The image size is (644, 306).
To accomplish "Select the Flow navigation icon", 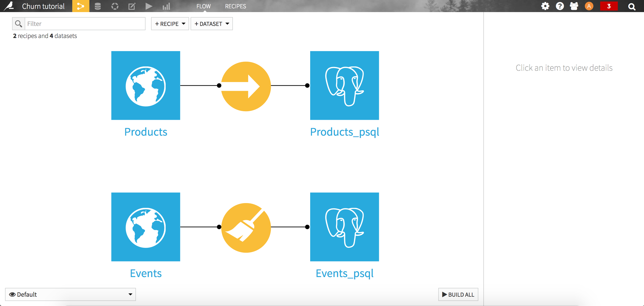I will click(81, 6).
